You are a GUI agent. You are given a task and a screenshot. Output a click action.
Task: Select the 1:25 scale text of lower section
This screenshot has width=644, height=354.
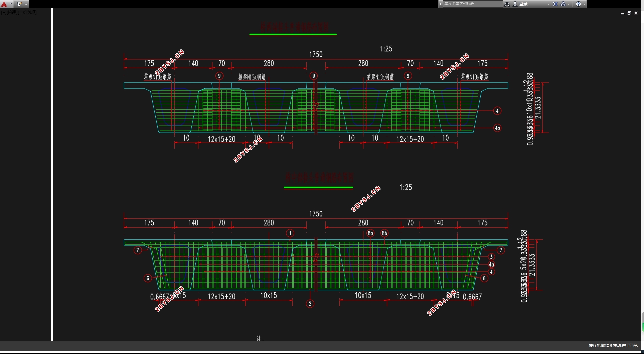click(x=406, y=187)
